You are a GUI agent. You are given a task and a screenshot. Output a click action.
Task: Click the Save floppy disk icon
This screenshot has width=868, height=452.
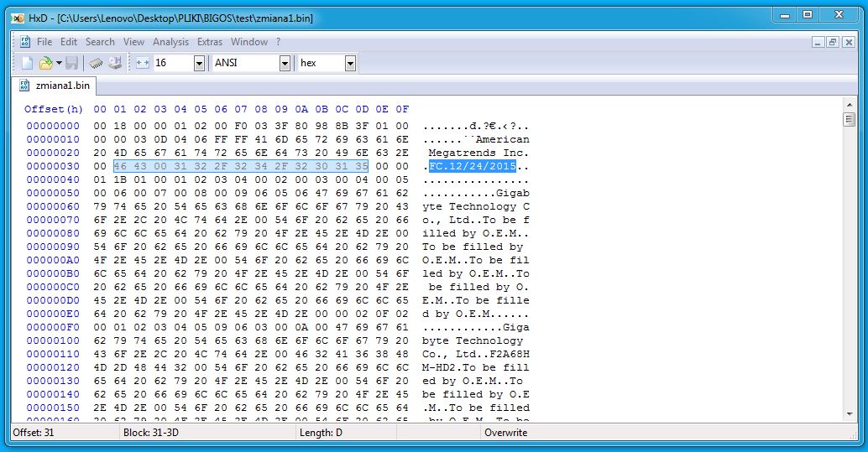coord(72,63)
